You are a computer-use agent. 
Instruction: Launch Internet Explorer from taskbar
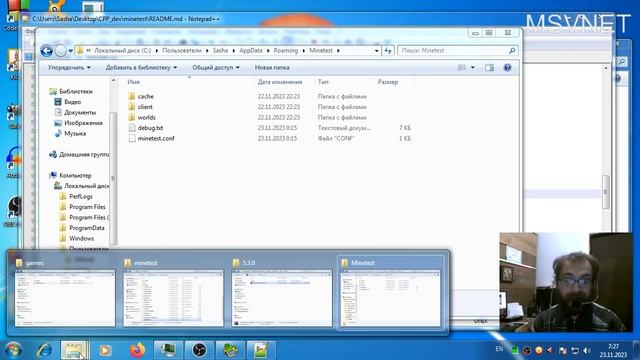point(44,351)
